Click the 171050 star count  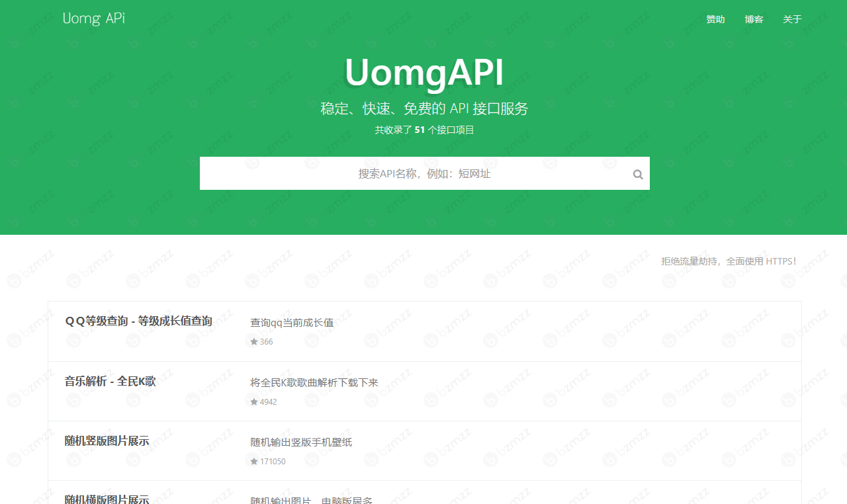tap(273, 461)
